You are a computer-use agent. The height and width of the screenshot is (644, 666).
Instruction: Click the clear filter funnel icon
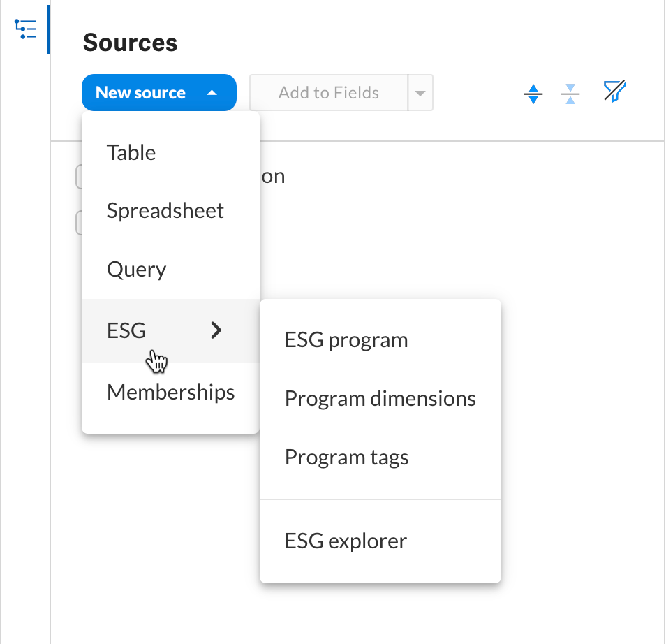[614, 91]
